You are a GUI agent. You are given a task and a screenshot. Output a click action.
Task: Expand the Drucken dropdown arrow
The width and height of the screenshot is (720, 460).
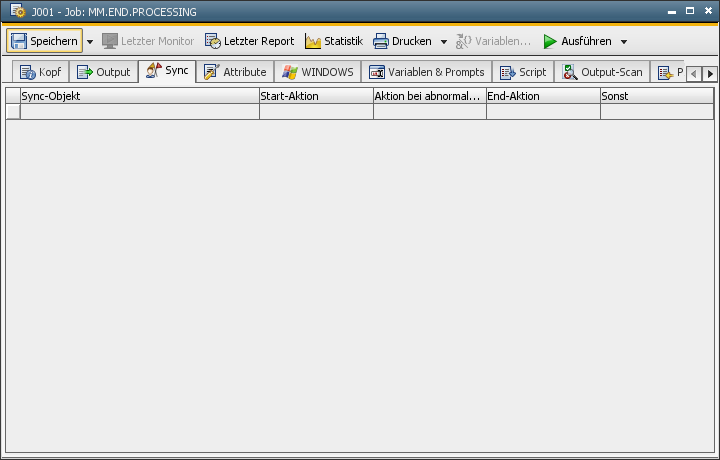click(x=444, y=42)
